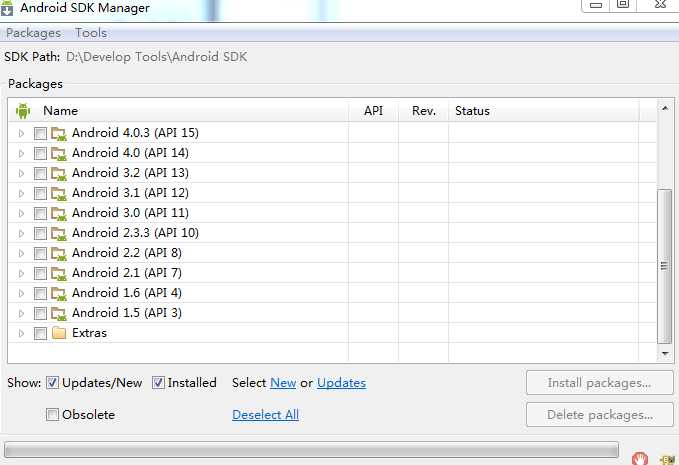
Task: Expand the Android 2.1 (API 7) node
Action: (x=21, y=273)
